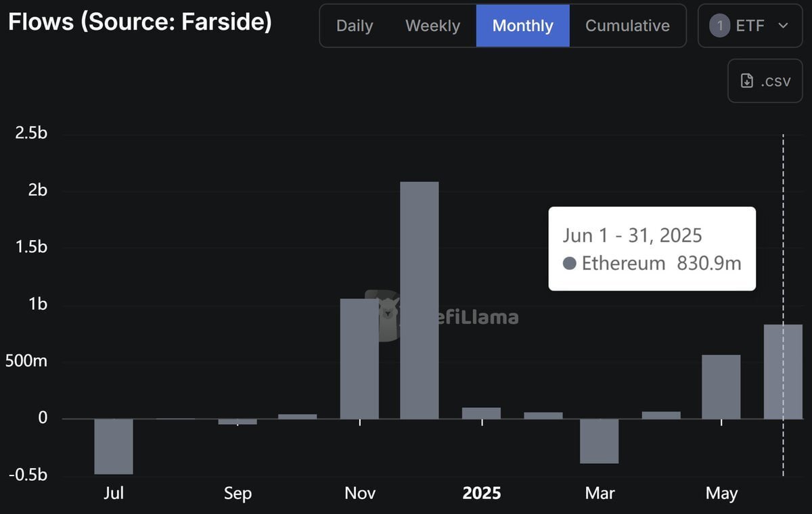Download the chart data as .csv
Image resolution: width=812 pixels, height=514 pixels.
[765, 81]
